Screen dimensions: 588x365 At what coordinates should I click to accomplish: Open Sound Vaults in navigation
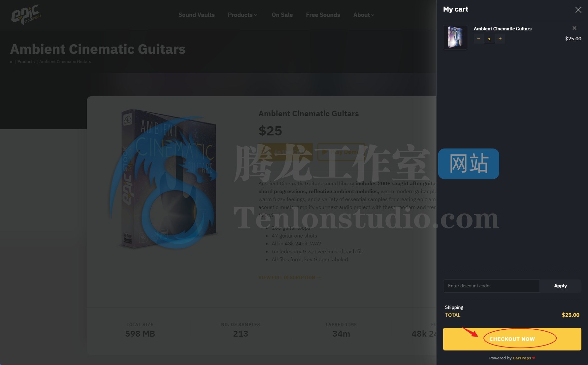[x=196, y=15]
